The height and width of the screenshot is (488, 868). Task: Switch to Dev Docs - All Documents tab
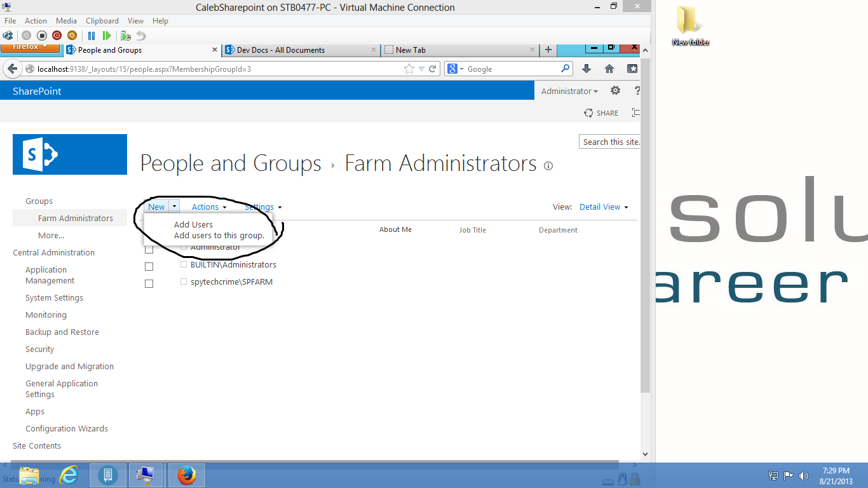point(301,50)
